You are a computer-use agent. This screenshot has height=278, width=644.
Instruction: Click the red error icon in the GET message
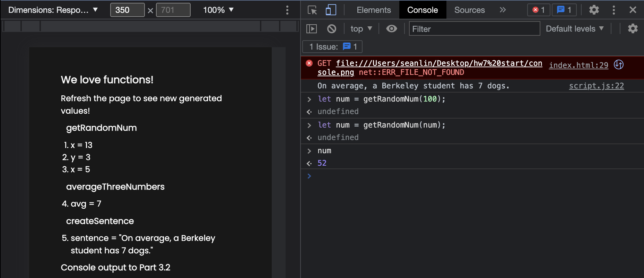click(309, 63)
